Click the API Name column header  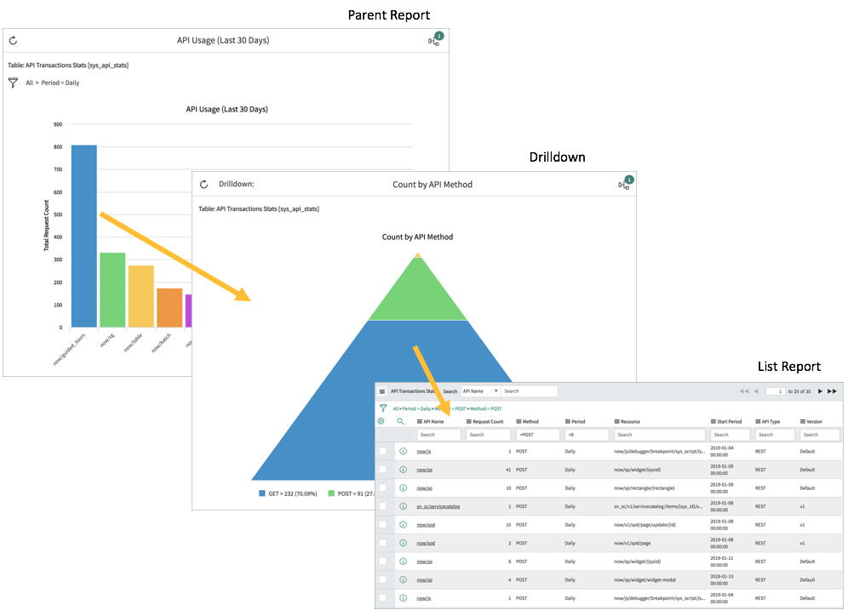434,421
